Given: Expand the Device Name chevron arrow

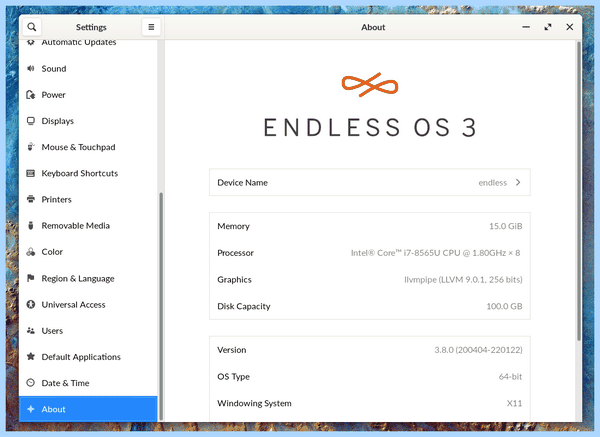Looking at the screenshot, I should tap(518, 182).
